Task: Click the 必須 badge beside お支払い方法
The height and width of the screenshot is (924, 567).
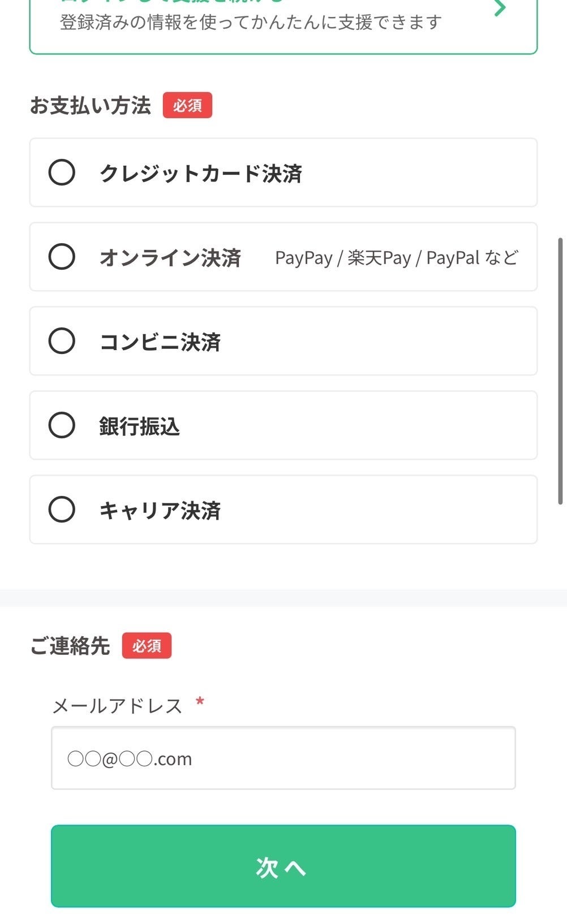Action: [x=187, y=106]
